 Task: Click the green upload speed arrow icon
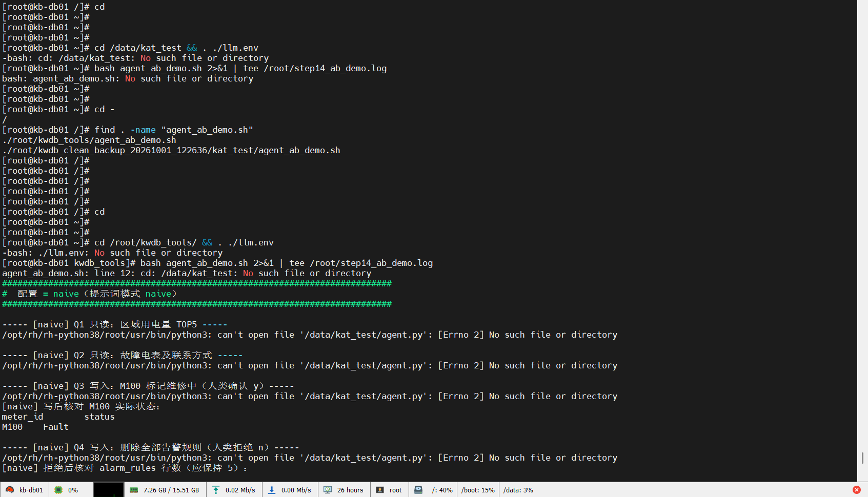tap(216, 490)
